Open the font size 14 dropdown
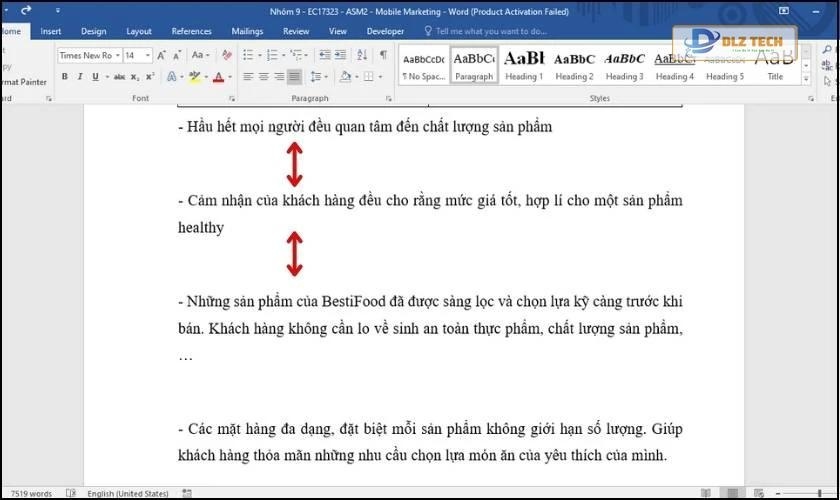Image resolution: width=840 pixels, height=500 pixels. click(138, 55)
